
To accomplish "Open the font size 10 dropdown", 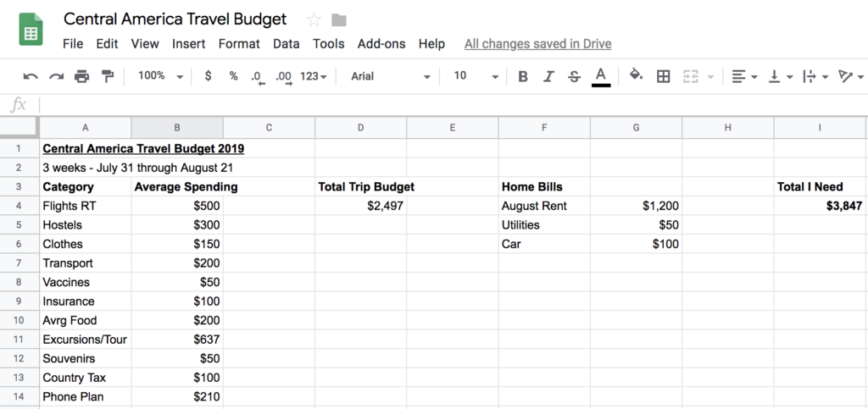I will coord(475,76).
